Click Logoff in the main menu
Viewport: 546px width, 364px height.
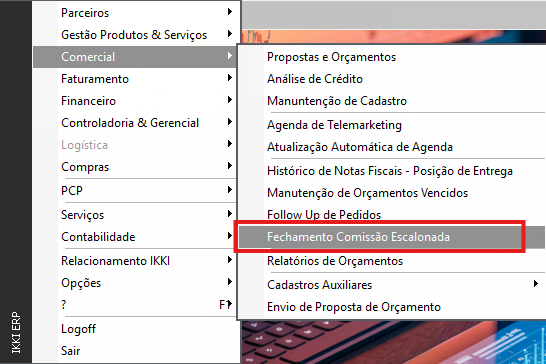(134, 328)
